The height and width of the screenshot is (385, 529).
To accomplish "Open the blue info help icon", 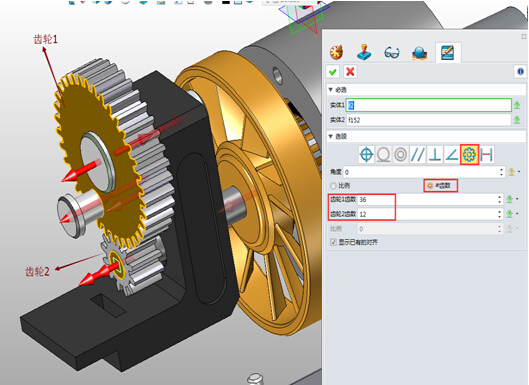I will point(520,72).
